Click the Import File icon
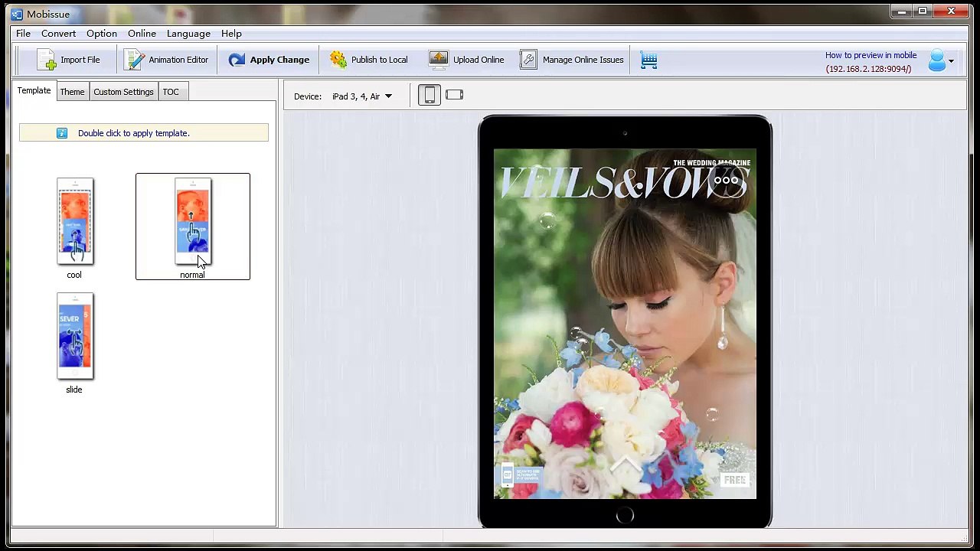 pyautogui.click(x=47, y=60)
